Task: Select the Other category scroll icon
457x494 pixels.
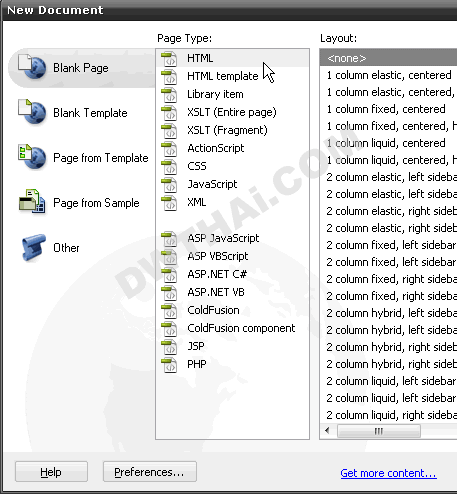Action: [33, 247]
